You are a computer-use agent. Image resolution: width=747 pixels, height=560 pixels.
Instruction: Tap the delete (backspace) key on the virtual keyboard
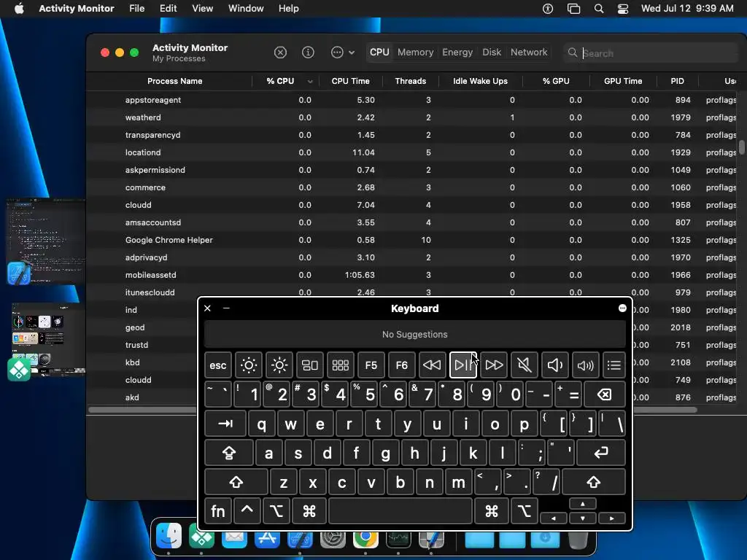605,394
